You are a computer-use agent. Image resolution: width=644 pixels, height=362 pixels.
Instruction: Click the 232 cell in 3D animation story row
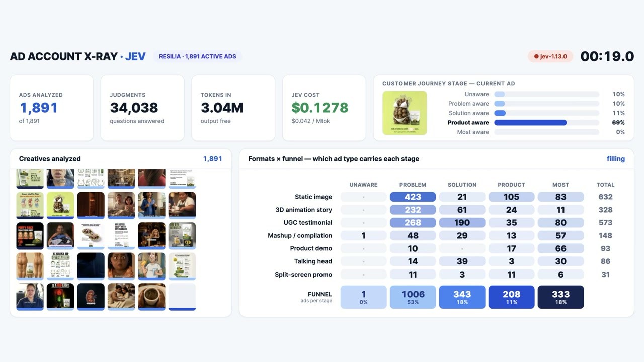pos(413,210)
